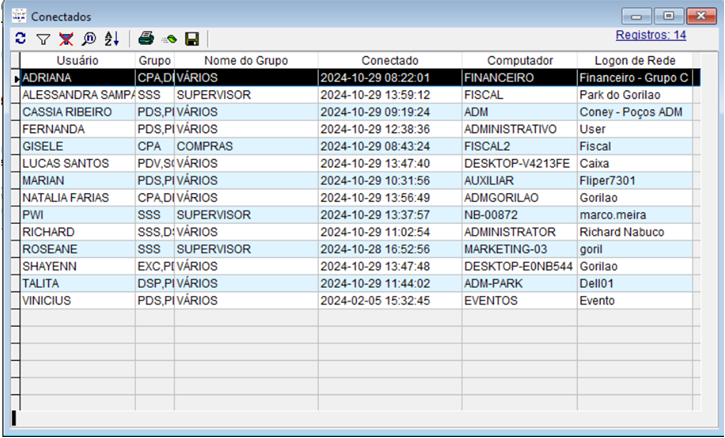This screenshot has width=725, height=438.
Task: Click the NB-00872 computer cell
Action: point(519,214)
